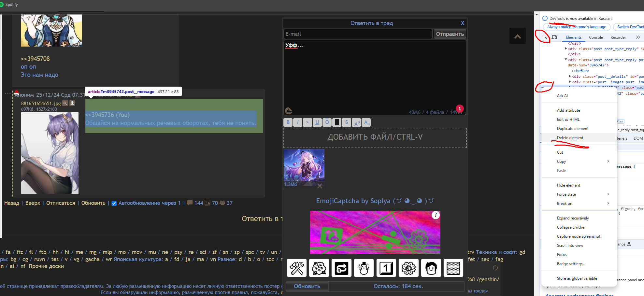
Task: Pick the person face emoji captcha tile
Action: 431,268
